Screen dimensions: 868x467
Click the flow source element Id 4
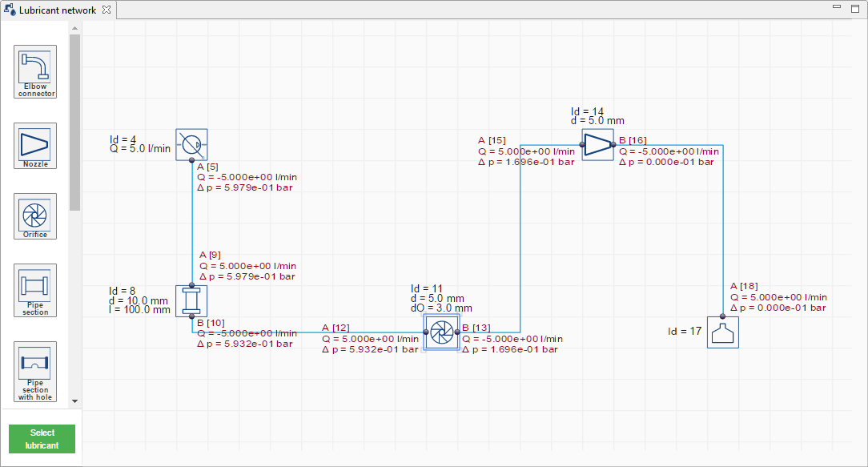pos(191,145)
